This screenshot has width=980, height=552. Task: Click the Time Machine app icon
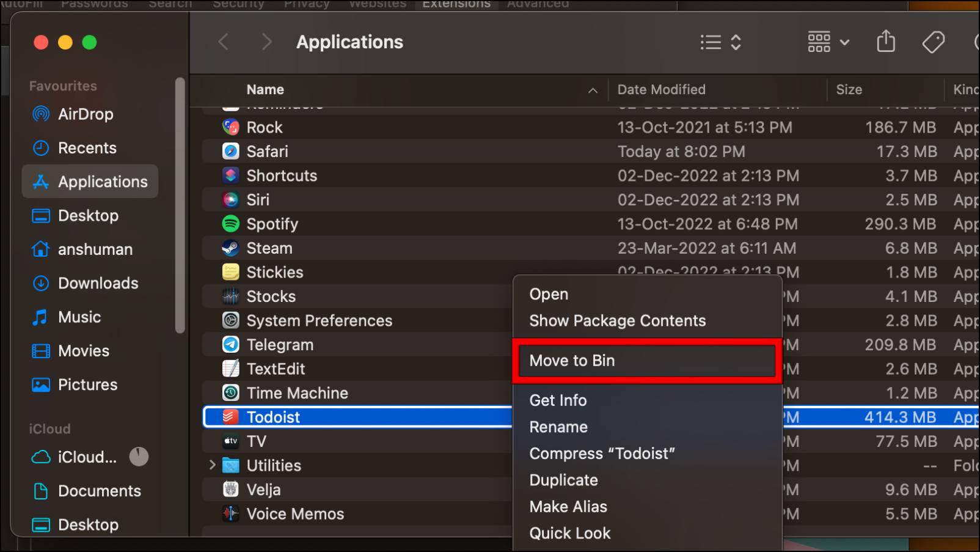tap(230, 393)
